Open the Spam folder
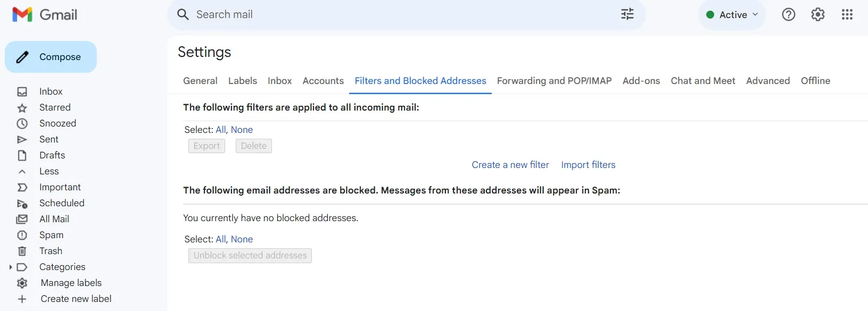The width and height of the screenshot is (868, 311). pos(51,235)
